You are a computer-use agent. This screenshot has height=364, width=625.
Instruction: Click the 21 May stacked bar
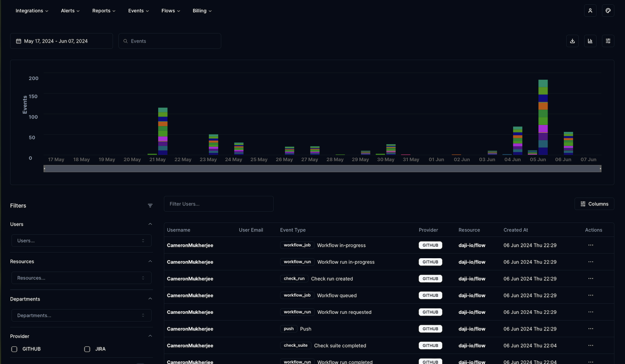pos(163,131)
